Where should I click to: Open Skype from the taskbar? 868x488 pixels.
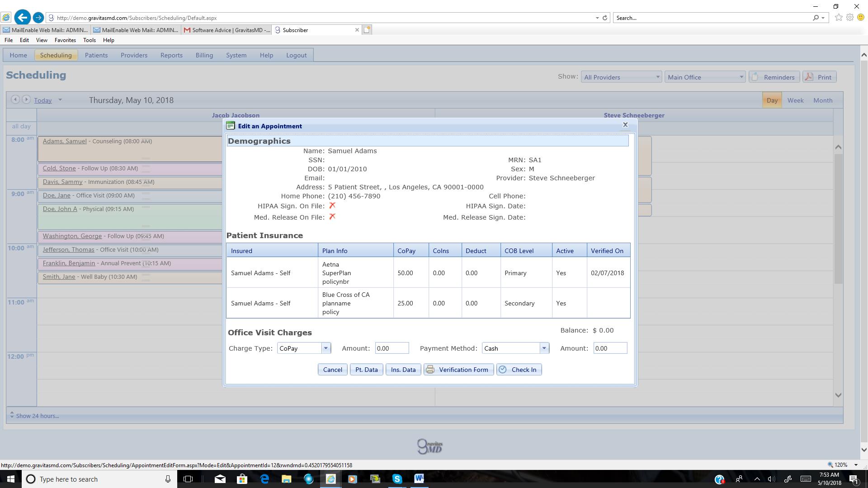pos(397,479)
